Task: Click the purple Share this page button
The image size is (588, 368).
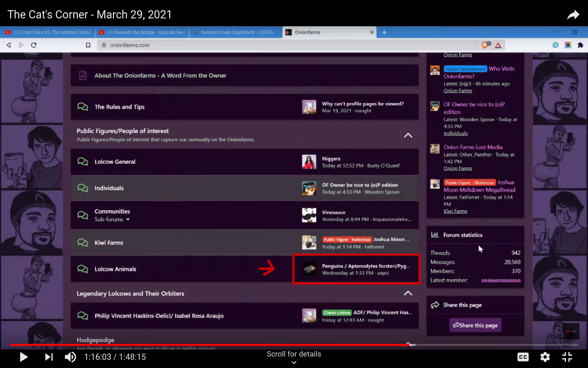Action: (x=475, y=325)
